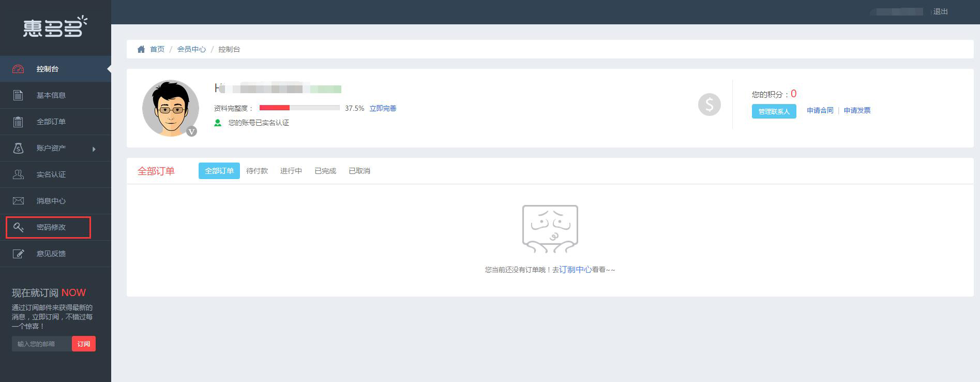
Task: Click the 密码修改 key icon
Action: coord(18,227)
